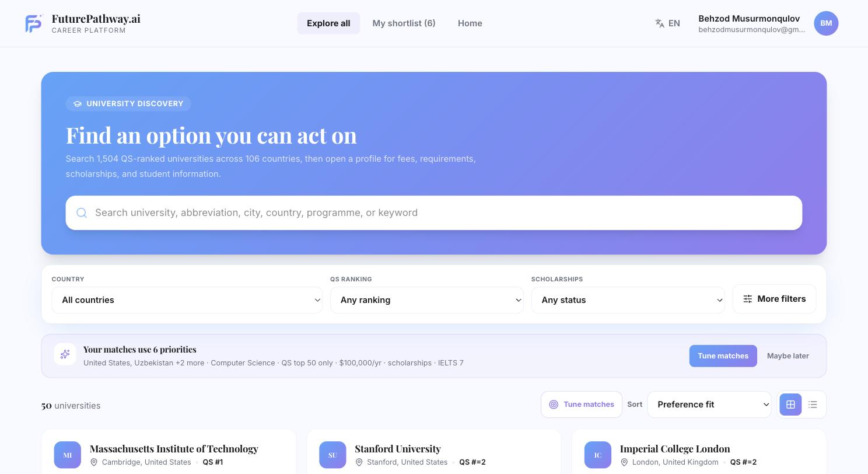The width and height of the screenshot is (868, 474).
Task: Click the 'CAREER PLATFORM' tagline
Action: [x=89, y=31]
